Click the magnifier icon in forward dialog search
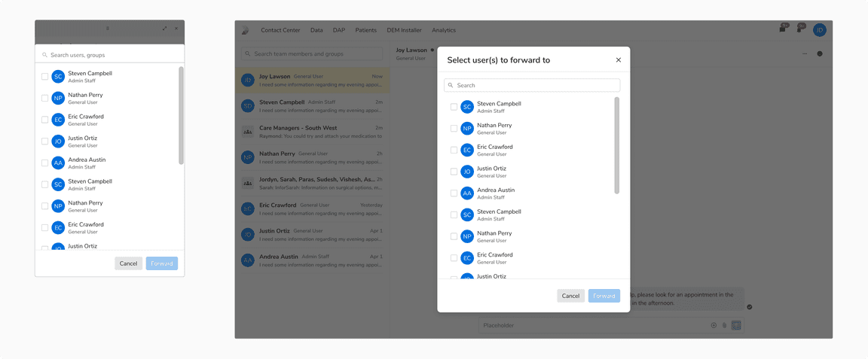The height and width of the screenshot is (359, 868). coord(451,85)
